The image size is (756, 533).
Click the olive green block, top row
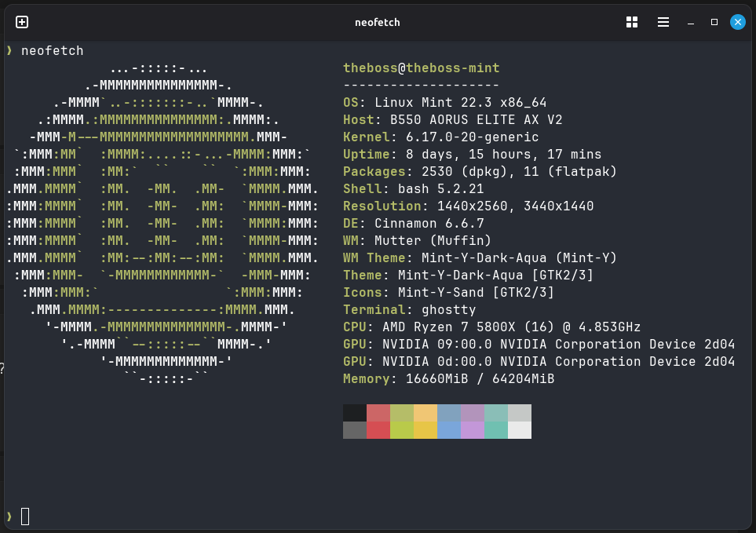402,413
